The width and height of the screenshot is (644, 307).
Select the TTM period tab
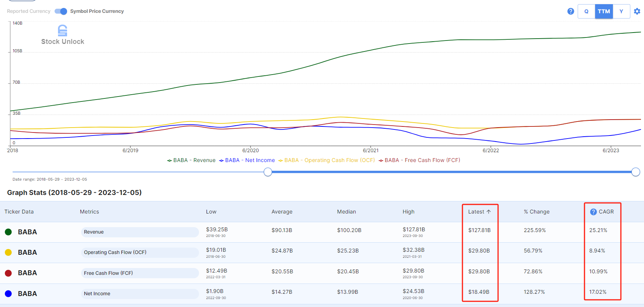[604, 11]
